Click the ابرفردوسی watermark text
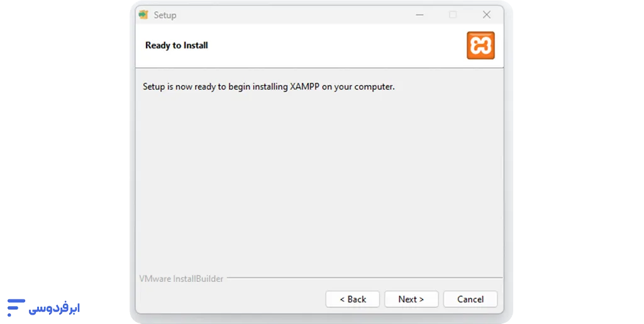 (54, 308)
